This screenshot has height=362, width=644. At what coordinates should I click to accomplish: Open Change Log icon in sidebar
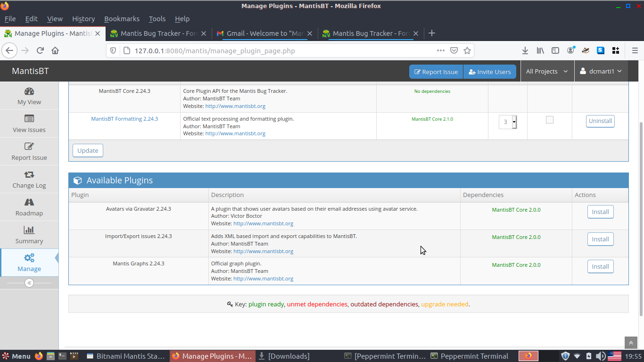click(29, 174)
